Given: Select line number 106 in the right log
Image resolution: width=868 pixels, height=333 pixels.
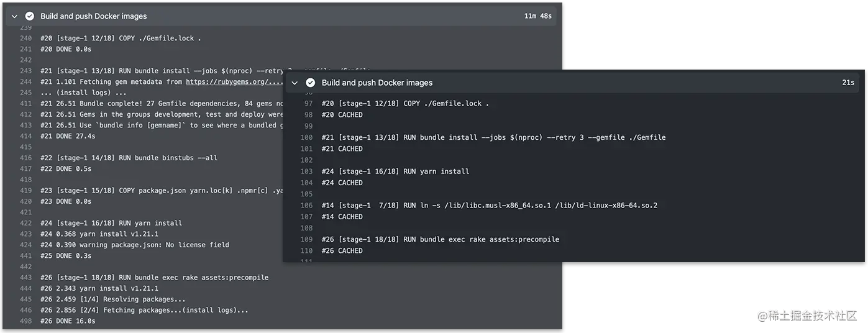Looking at the screenshot, I should [x=307, y=206].
